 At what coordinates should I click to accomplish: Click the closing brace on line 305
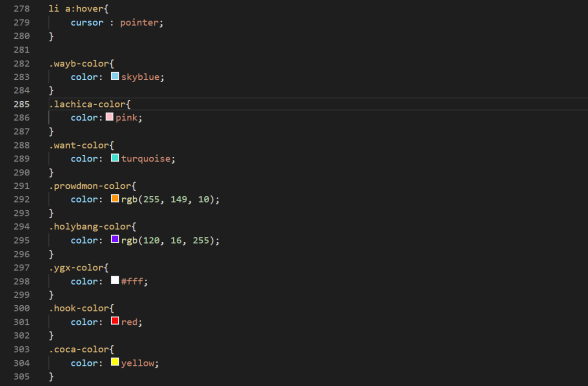(x=51, y=376)
